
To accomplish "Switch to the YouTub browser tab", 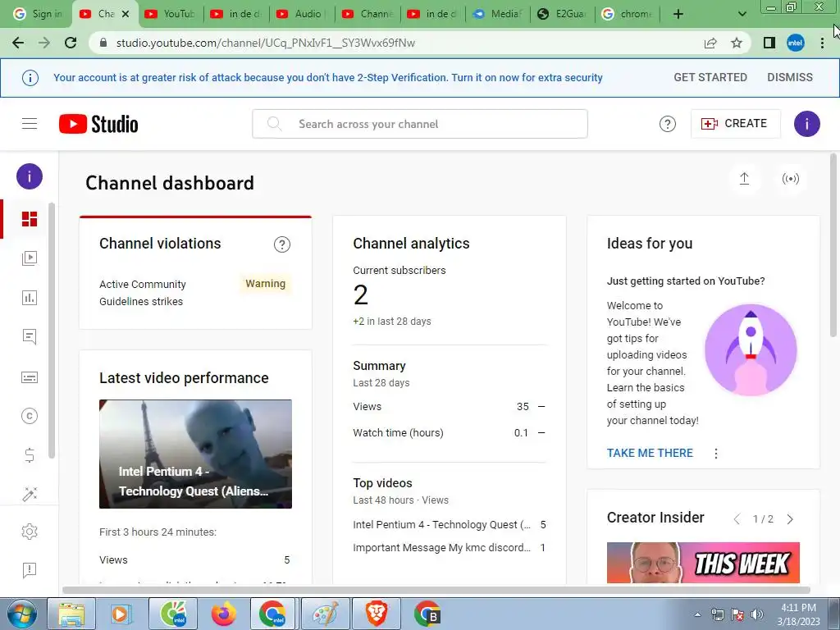I will (x=171, y=14).
